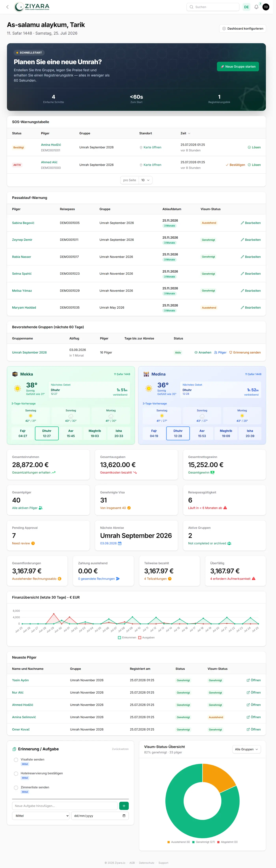Confirm Ahmed Alić SOS alert via Bestätigen
The image size is (276, 868).
click(235, 165)
